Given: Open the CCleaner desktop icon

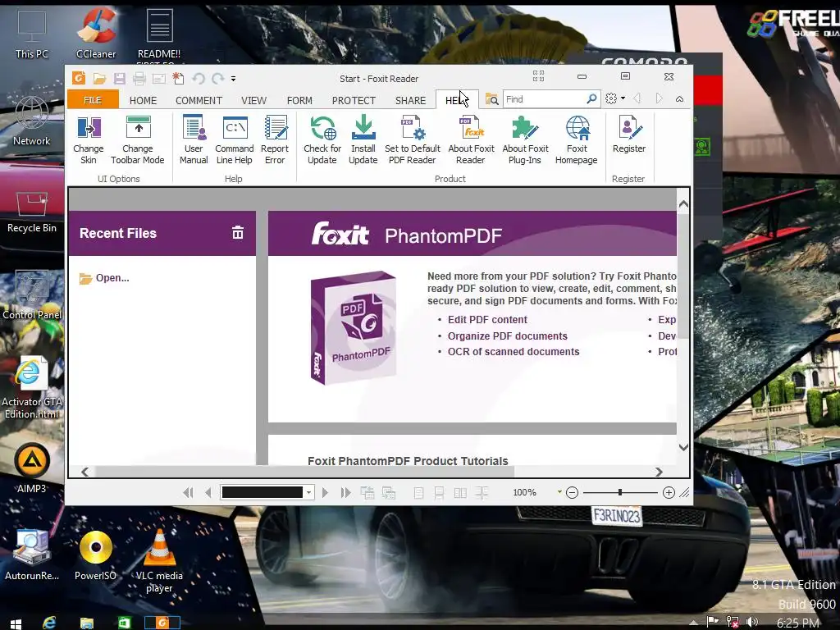Looking at the screenshot, I should 96,33.
